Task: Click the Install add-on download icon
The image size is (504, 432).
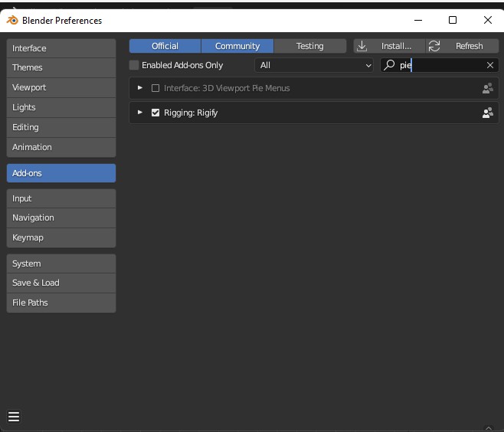Action: pos(363,46)
